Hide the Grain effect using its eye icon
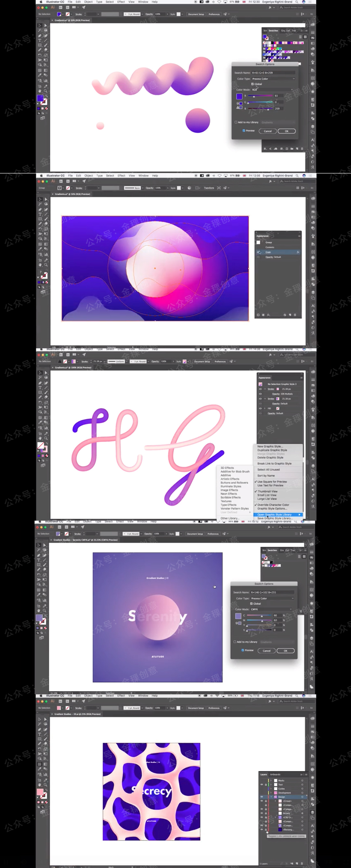 pyautogui.click(x=259, y=252)
